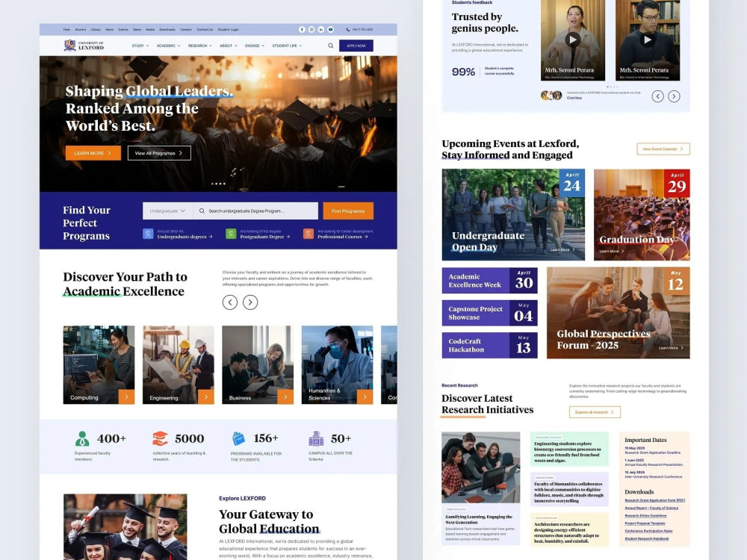Select testimonial carousel dot indicator
Screen dimensions: 747x560
tap(607, 87)
